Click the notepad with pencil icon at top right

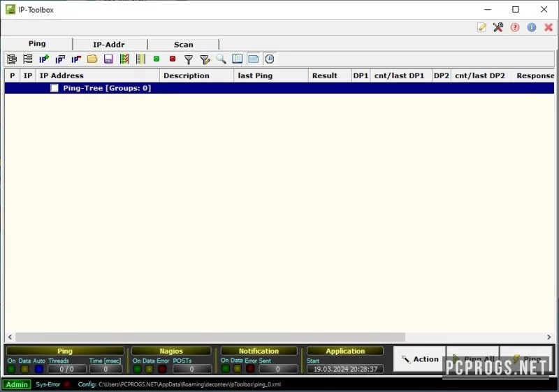[481, 27]
